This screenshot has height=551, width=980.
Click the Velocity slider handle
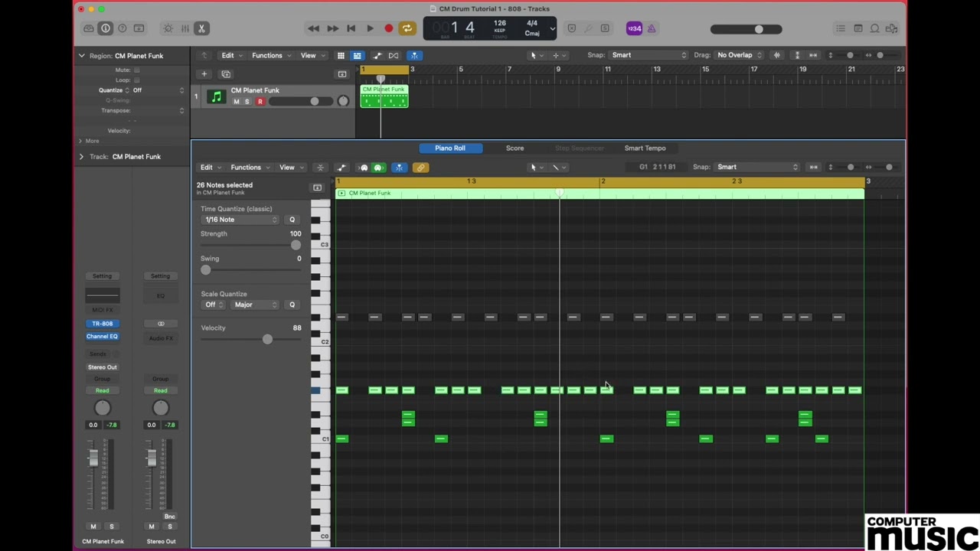(267, 339)
